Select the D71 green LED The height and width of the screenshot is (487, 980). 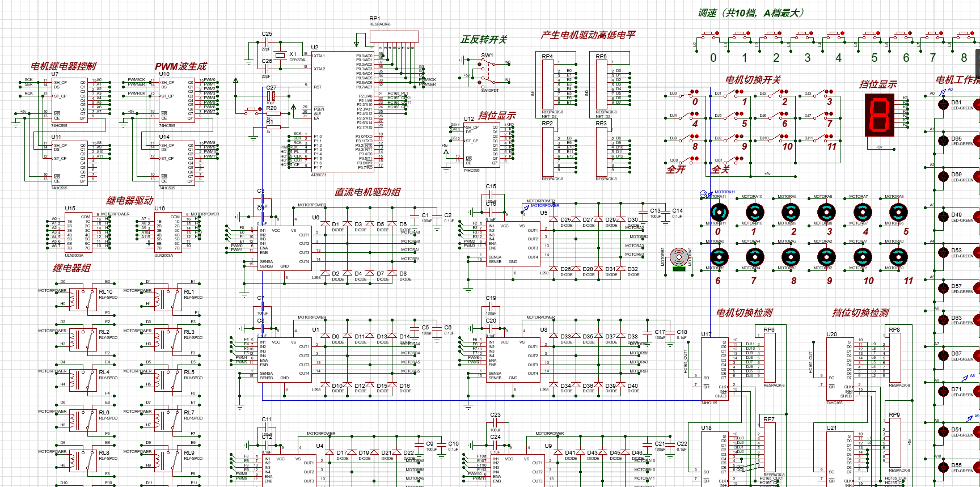pyautogui.click(x=943, y=391)
